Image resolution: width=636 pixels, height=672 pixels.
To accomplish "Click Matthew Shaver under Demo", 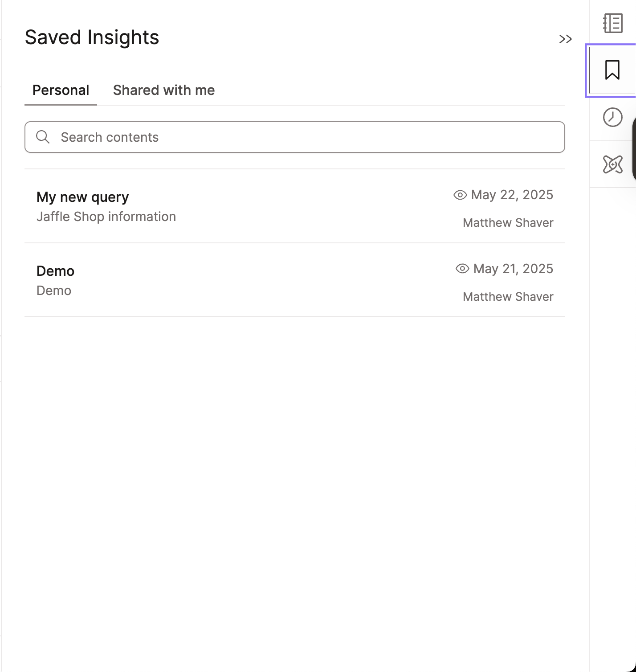I will tap(507, 296).
